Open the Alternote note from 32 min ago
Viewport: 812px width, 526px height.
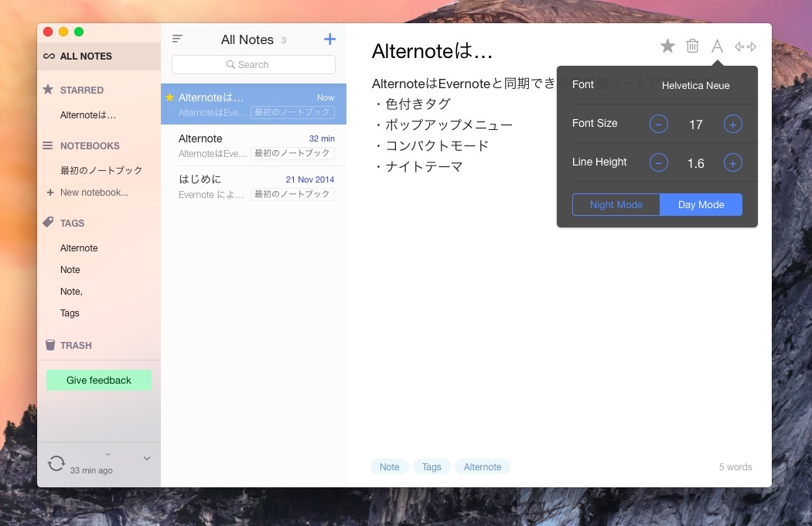[253, 145]
